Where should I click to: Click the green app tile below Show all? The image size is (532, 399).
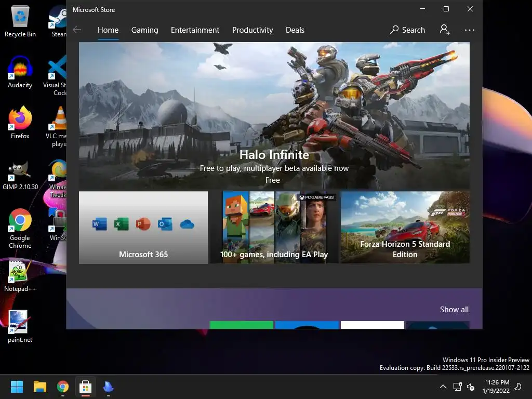(x=242, y=325)
